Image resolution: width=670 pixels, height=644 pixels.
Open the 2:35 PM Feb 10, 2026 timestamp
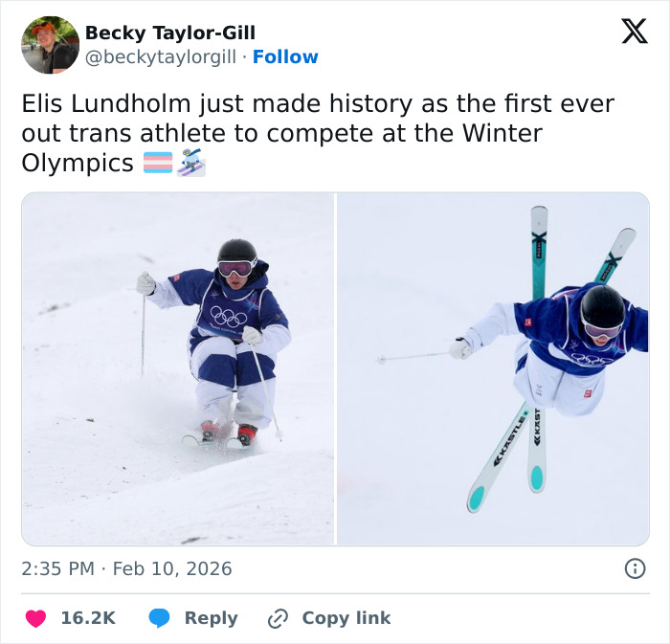126,568
